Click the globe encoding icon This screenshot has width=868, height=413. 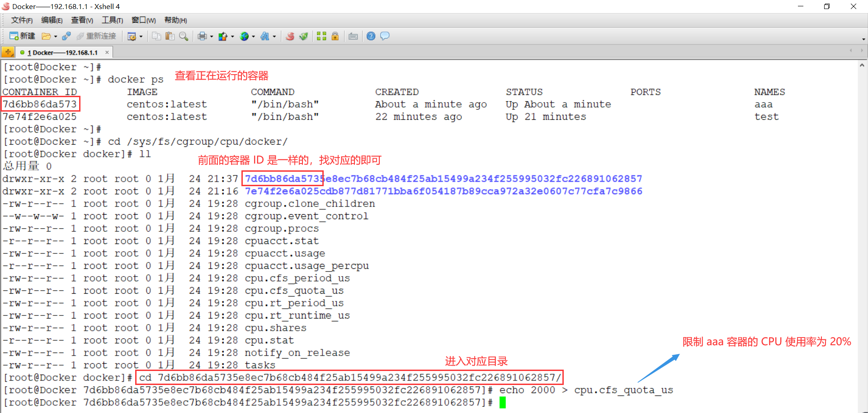pos(244,36)
